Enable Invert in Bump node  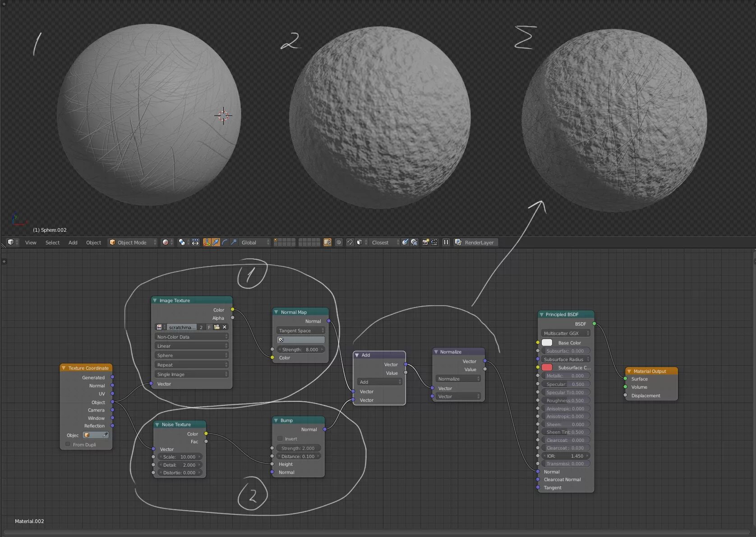pos(280,439)
